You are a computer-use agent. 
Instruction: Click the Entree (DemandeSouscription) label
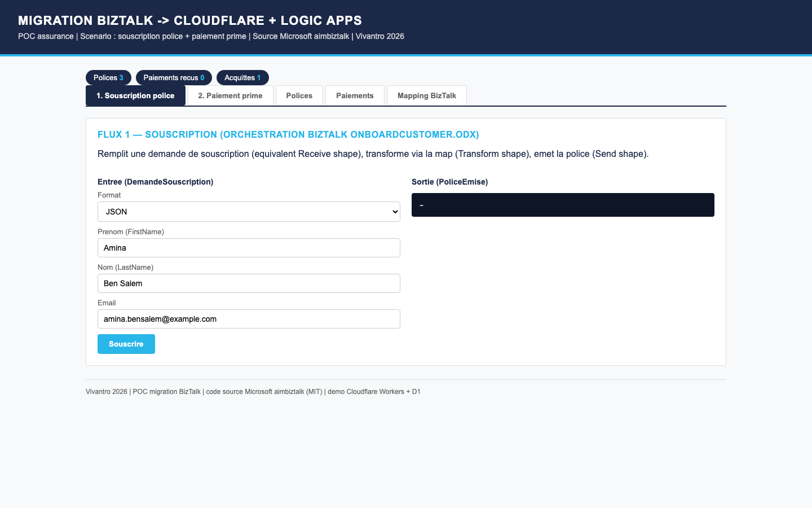point(155,182)
